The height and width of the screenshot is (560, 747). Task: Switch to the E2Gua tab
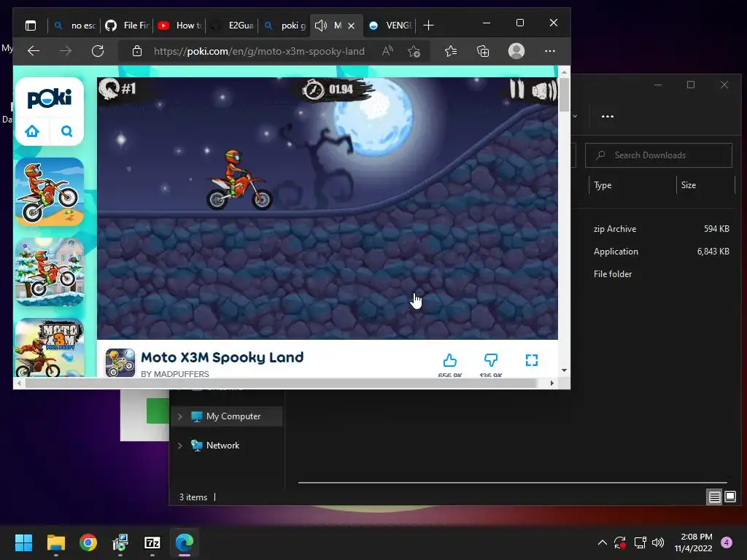pyautogui.click(x=231, y=26)
